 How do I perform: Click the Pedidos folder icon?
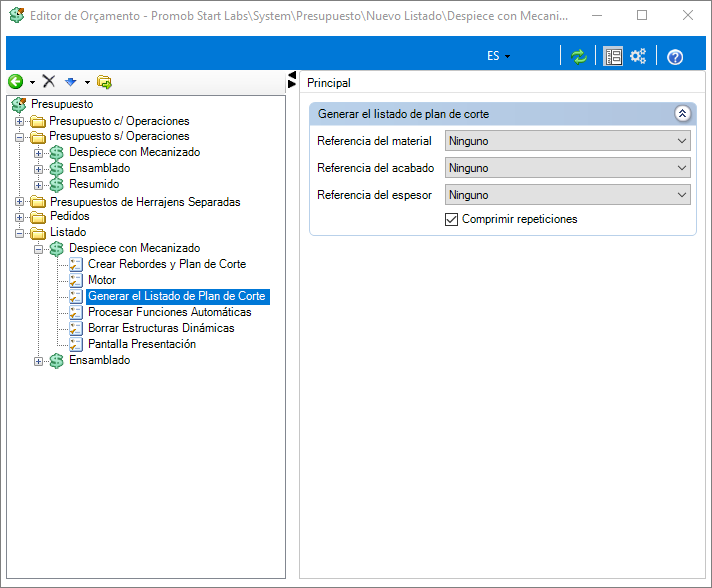[38, 217]
